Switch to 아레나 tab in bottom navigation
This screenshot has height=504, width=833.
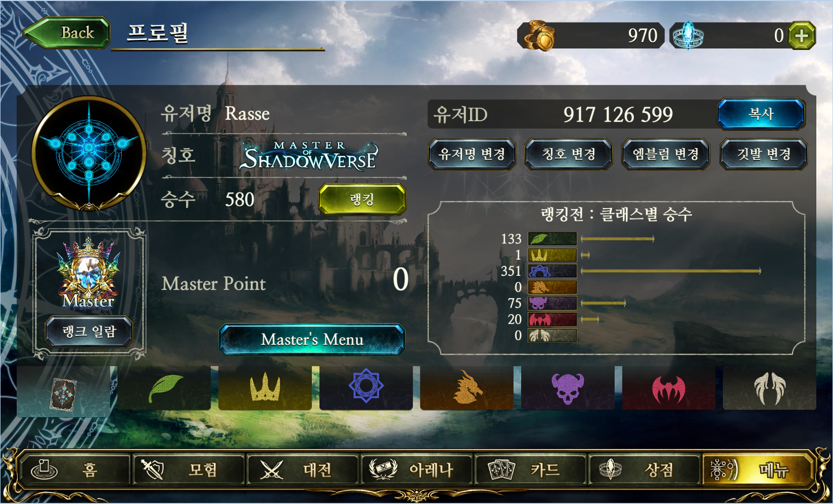click(416, 470)
